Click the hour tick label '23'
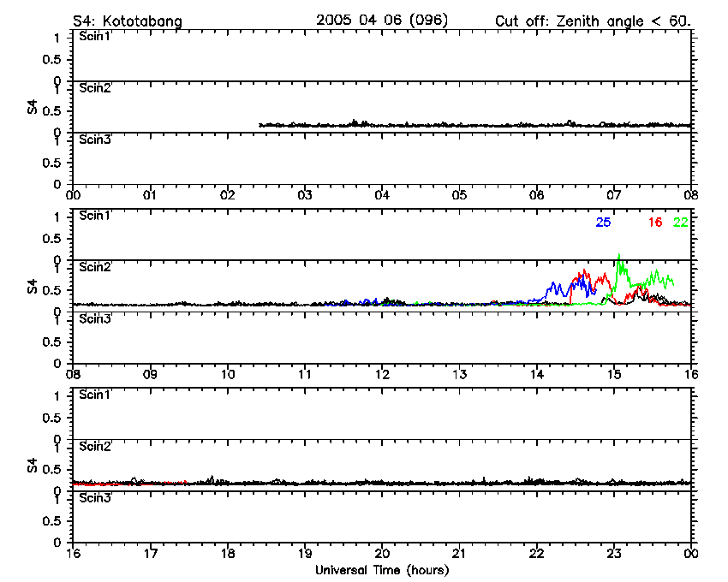Image resolution: width=728 pixels, height=582 pixels. click(614, 554)
